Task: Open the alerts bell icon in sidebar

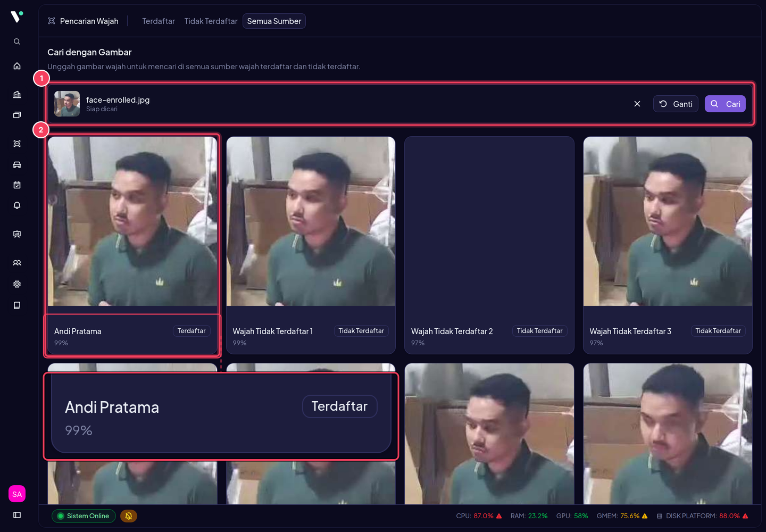Action: [17, 205]
